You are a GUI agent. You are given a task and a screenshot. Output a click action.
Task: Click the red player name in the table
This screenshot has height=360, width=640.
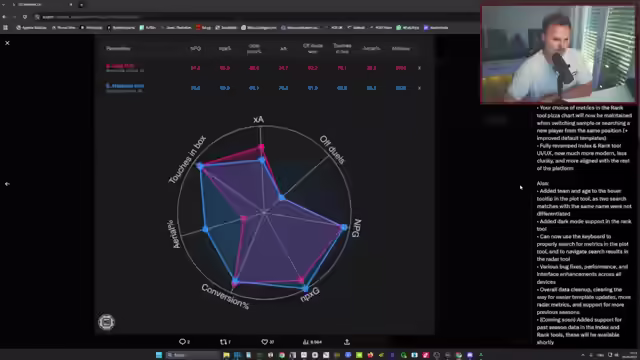[120, 66]
